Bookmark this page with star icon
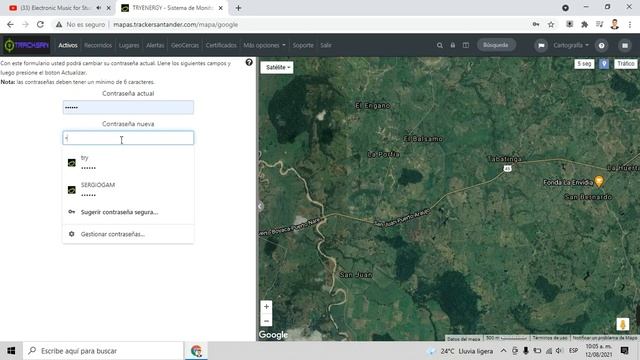This screenshot has height=360, width=640. coord(551,24)
